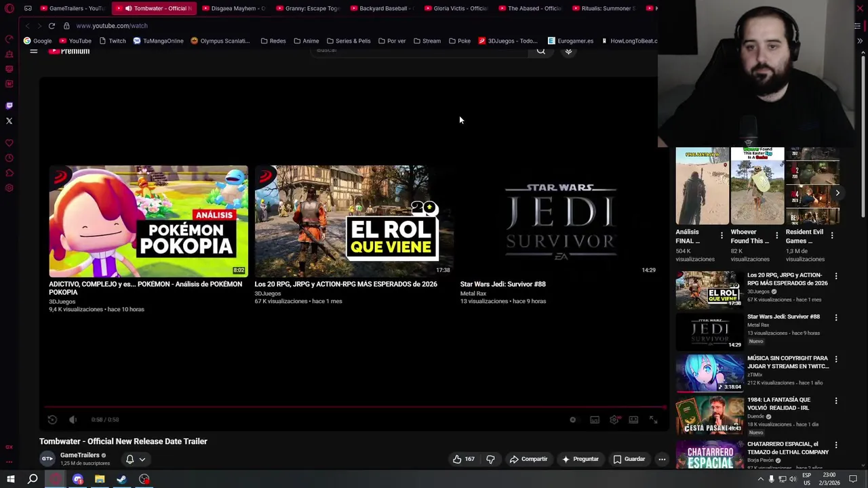The height and width of the screenshot is (488, 868).
Task: Expand the system tray hidden icons chevron
Action: click(x=760, y=479)
